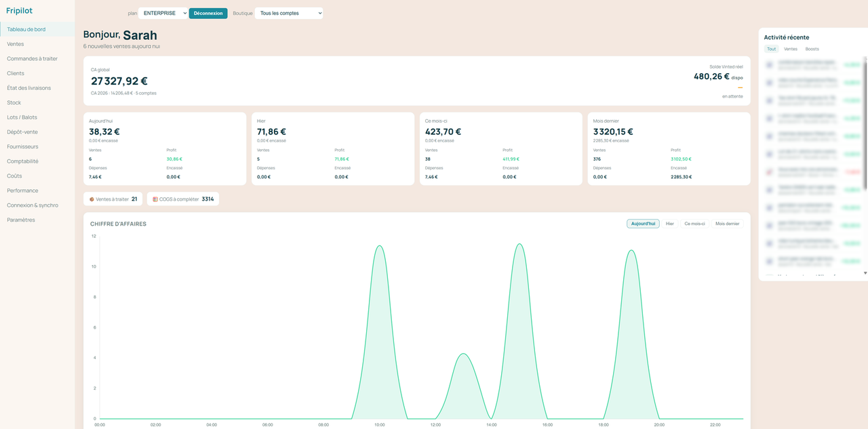Go to Dépôt-vente section
The image size is (868, 429).
point(37,132)
